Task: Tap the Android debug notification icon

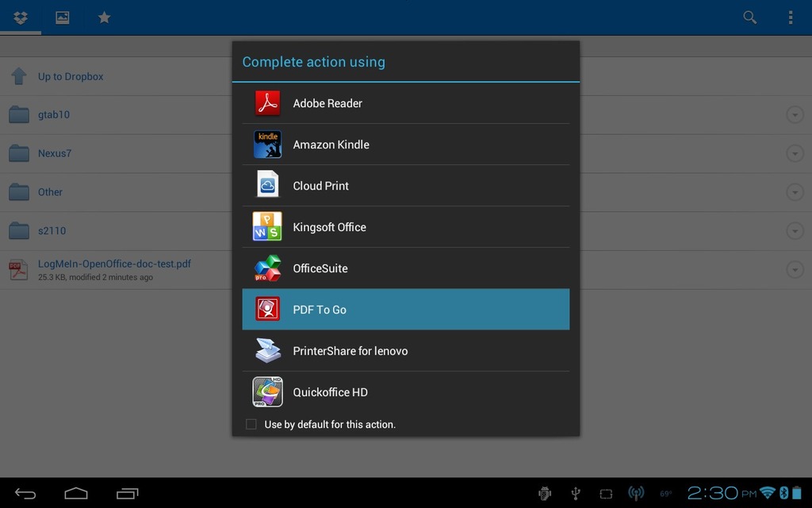Action: [x=545, y=494]
